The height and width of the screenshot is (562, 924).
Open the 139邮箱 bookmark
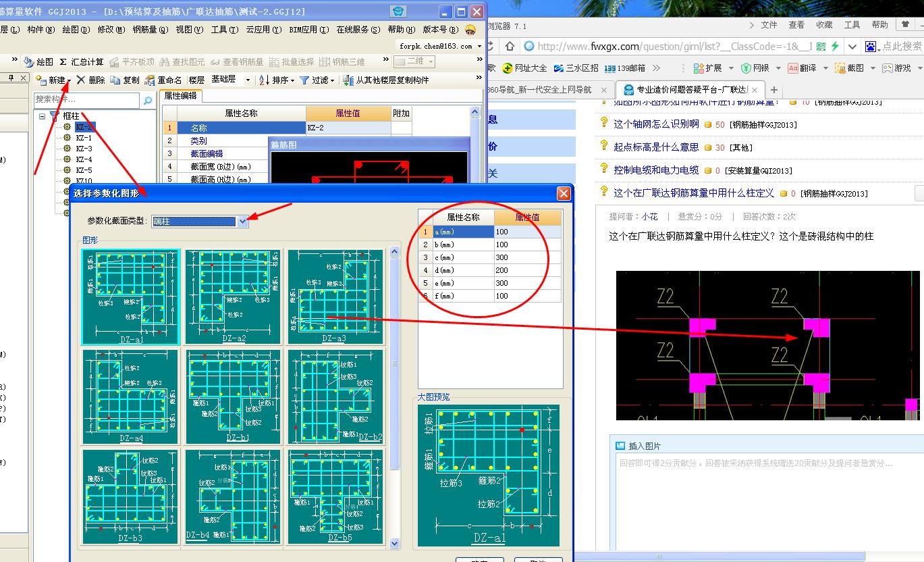625,68
